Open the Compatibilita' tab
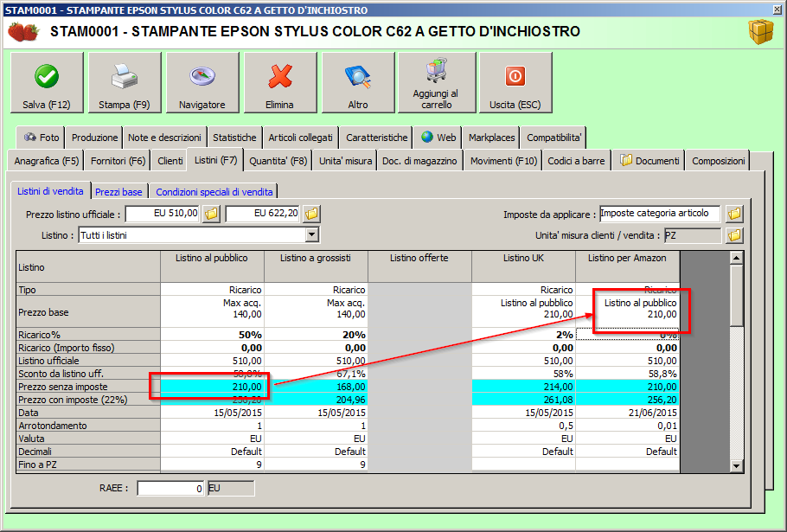The width and height of the screenshot is (787, 532). [x=553, y=138]
